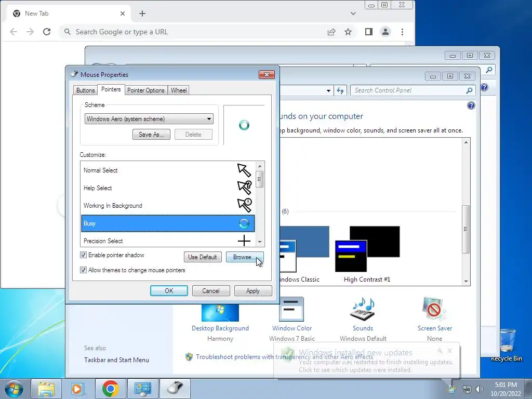The width and height of the screenshot is (532, 399).
Task: Launch Windows Media Player from taskbar
Action: click(77, 389)
